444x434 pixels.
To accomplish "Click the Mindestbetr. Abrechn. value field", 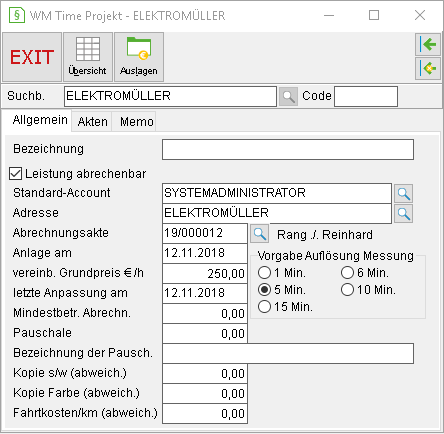I will (205, 313).
